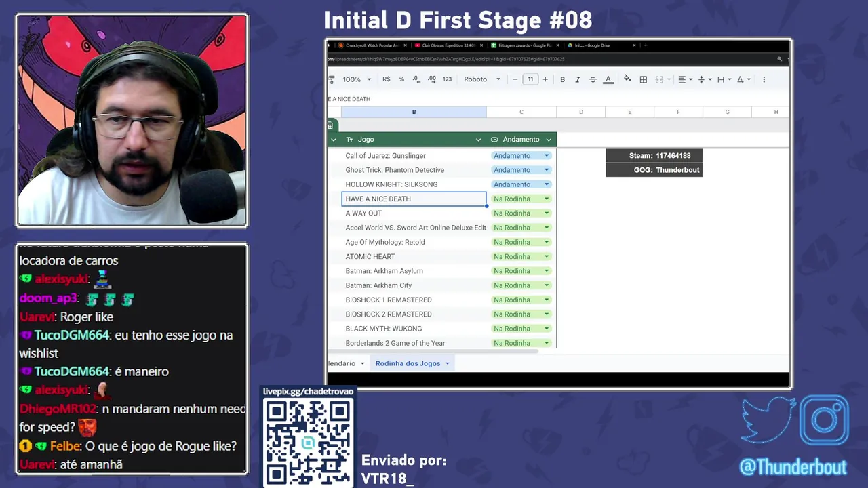Select the Ghost Trick: Phantom Detective cell
The width and height of the screenshot is (868, 488).
point(414,170)
